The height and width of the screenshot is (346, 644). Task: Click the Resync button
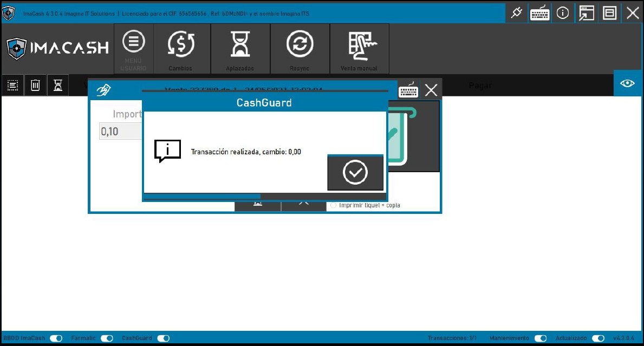click(300, 49)
